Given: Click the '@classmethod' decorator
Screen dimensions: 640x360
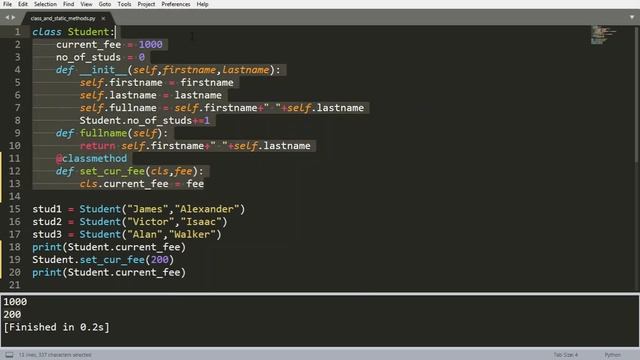Looking at the screenshot, I should [x=91, y=158].
